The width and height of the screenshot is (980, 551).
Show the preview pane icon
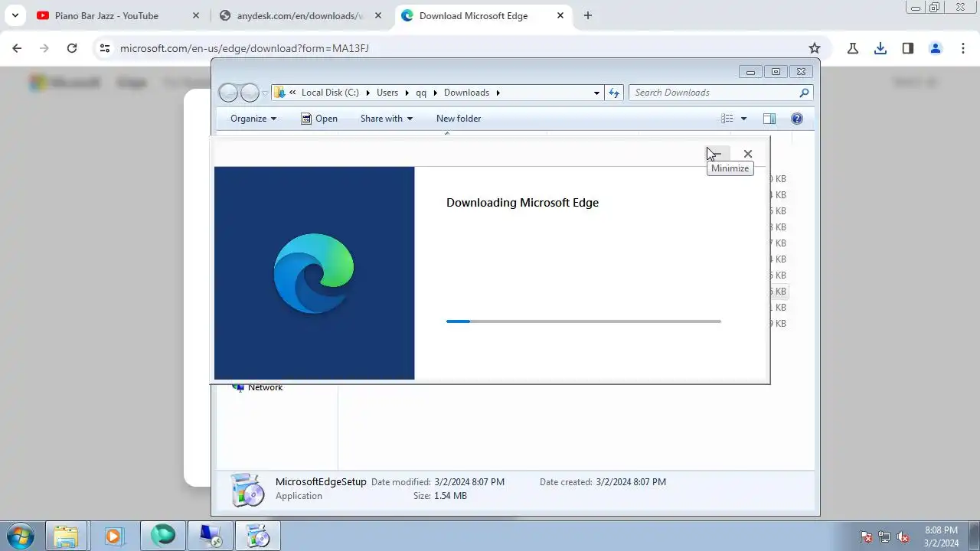(769, 119)
